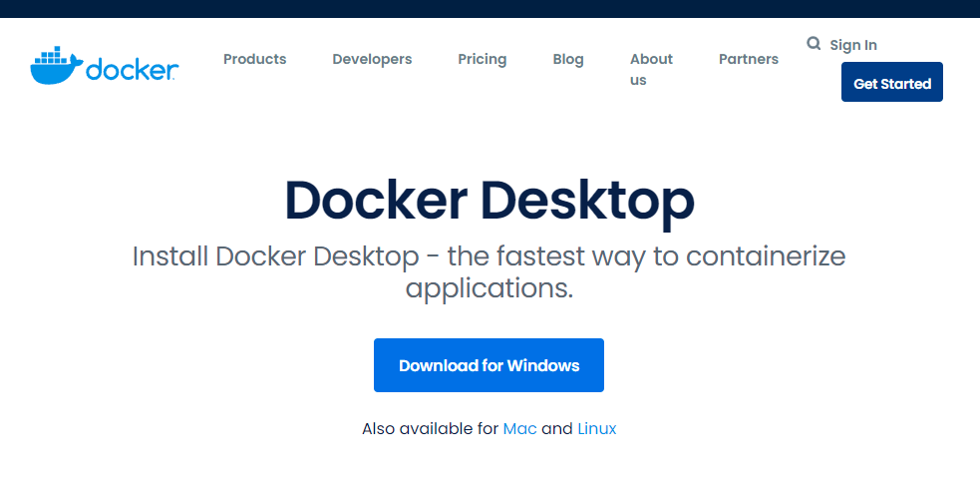The image size is (980, 490).
Task: Click Download for Windows button
Action: [489, 365]
